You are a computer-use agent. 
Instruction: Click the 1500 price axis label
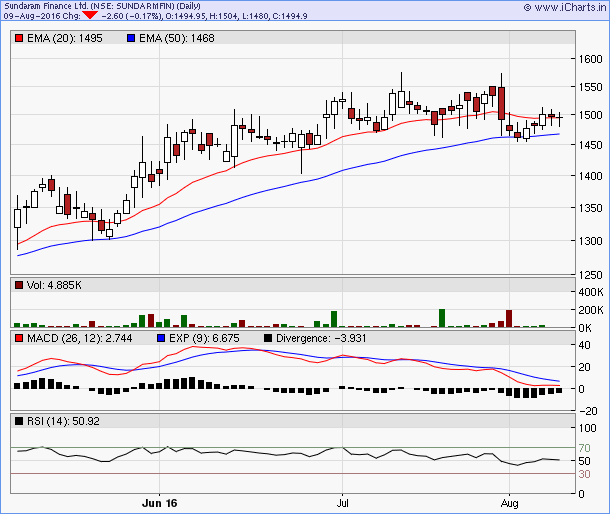(590, 116)
